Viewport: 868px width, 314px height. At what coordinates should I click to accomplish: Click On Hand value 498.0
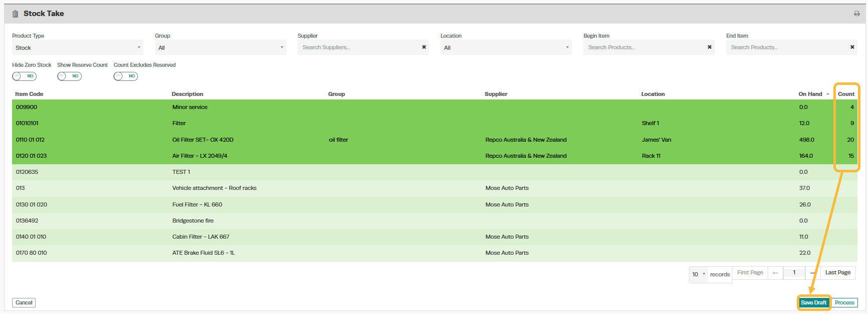pyautogui.click(x=807, y=140)
